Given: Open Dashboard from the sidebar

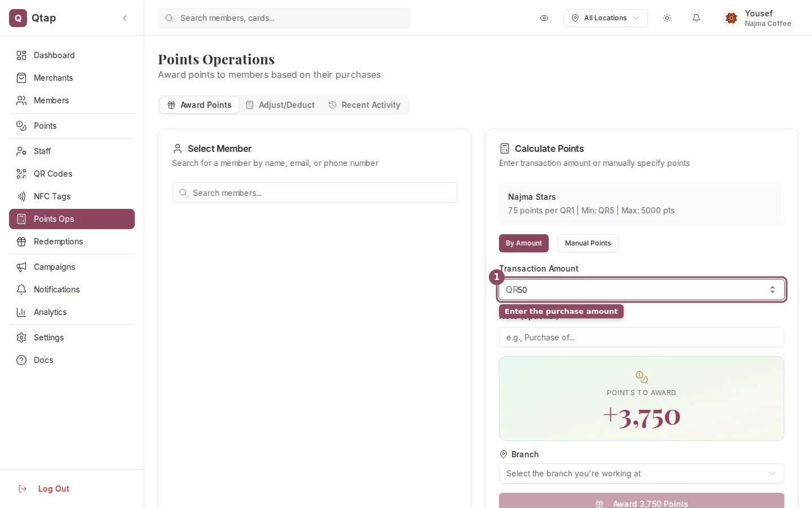Looking at the screenshot, I should [72, 55].
